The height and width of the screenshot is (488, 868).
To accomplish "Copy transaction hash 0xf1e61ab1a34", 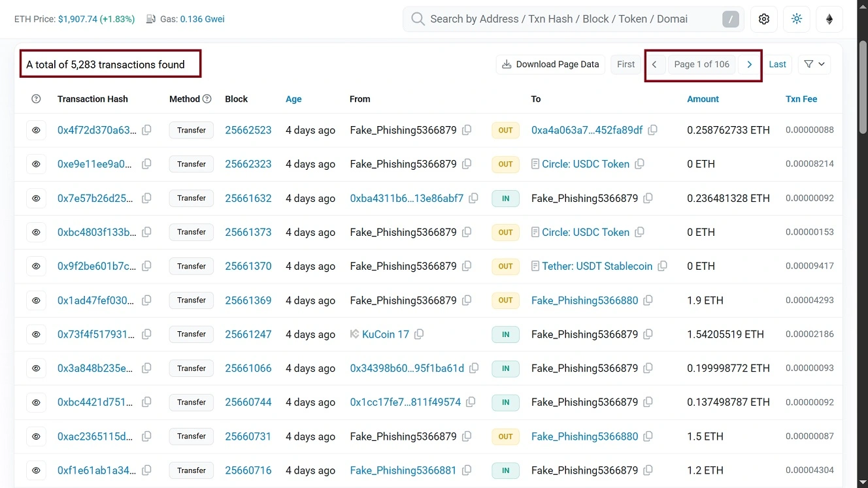I will (146, 470).
